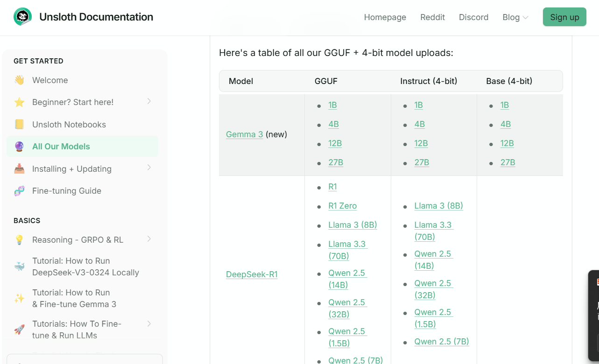Viewport: 599px width, 364px height.
Task: Open the Gemma 3 model link
Action: pyautogui.click(x=244, y=134)
